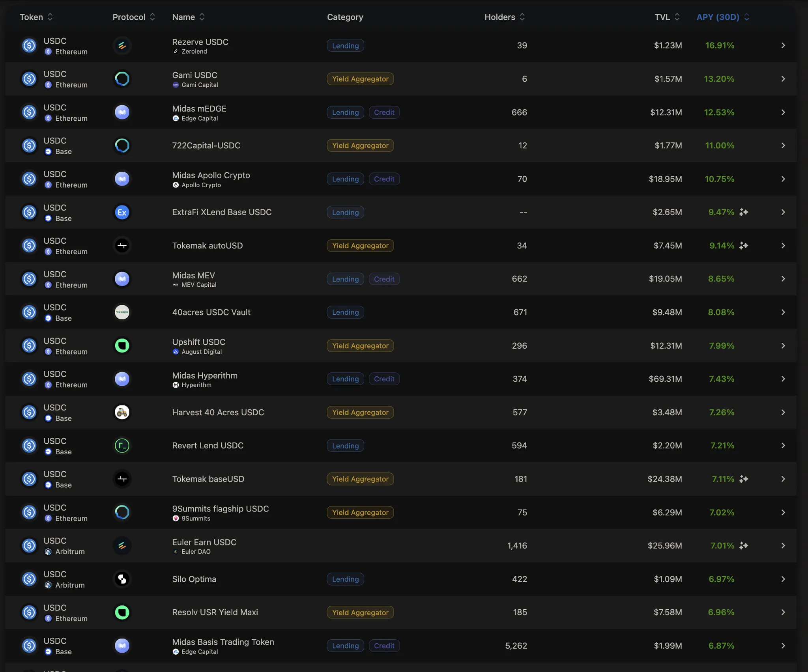Expand Midas mEDGE row chevron
Viewport: 808px width, 672px height.
tap(783, 112)
